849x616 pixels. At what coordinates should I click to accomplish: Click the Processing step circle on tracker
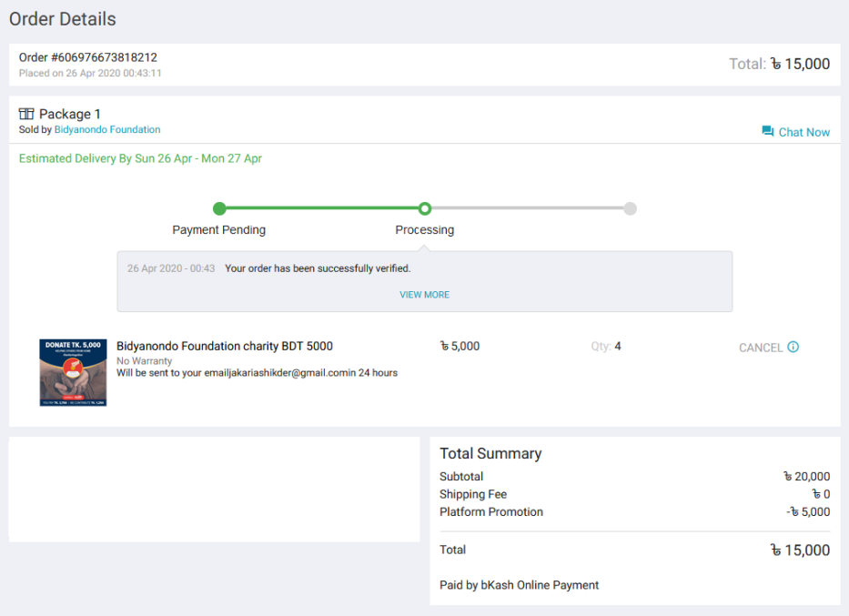(x=425, y=208)
